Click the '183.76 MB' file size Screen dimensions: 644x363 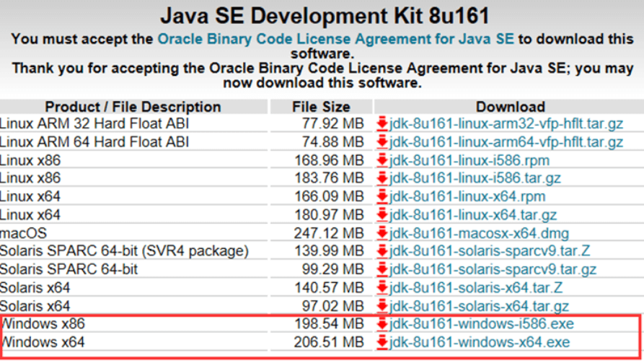click(x=330, y=178)
